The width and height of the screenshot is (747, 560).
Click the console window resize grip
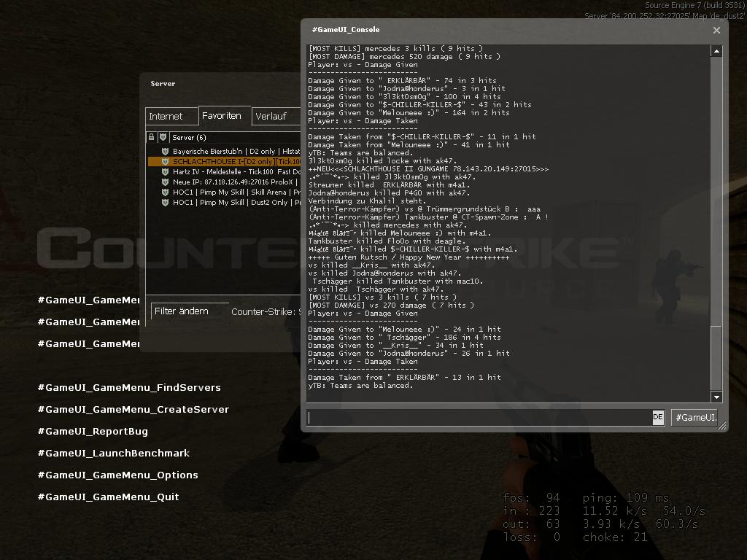pos(722,426)
